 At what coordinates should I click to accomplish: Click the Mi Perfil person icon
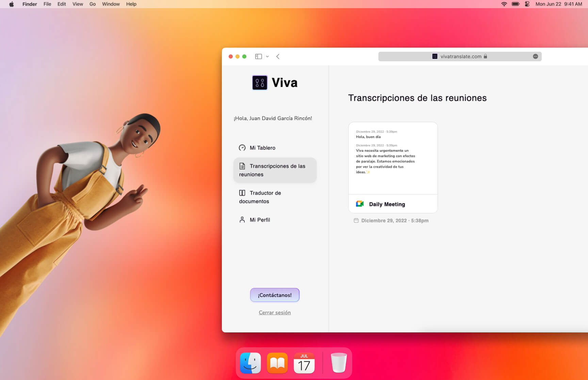click(x=242, y=220)
